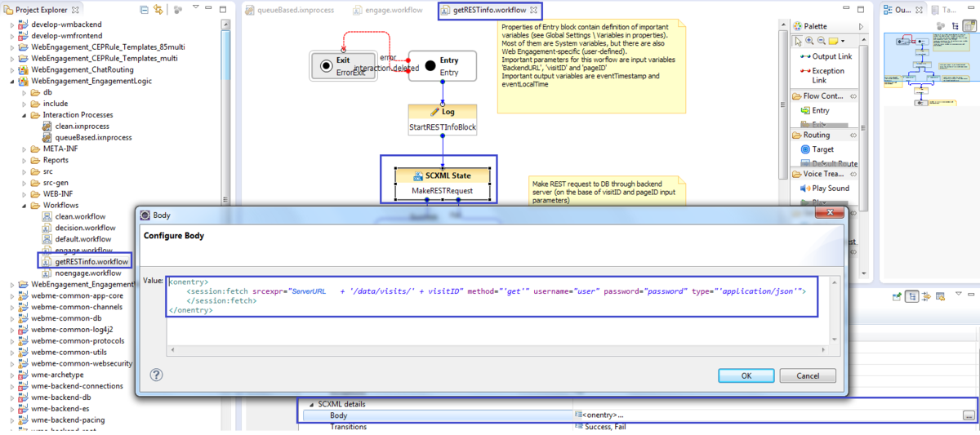Expand the develop-wmbackend project
This screenshot has height=435, width=980.
(x=12, y=24)
